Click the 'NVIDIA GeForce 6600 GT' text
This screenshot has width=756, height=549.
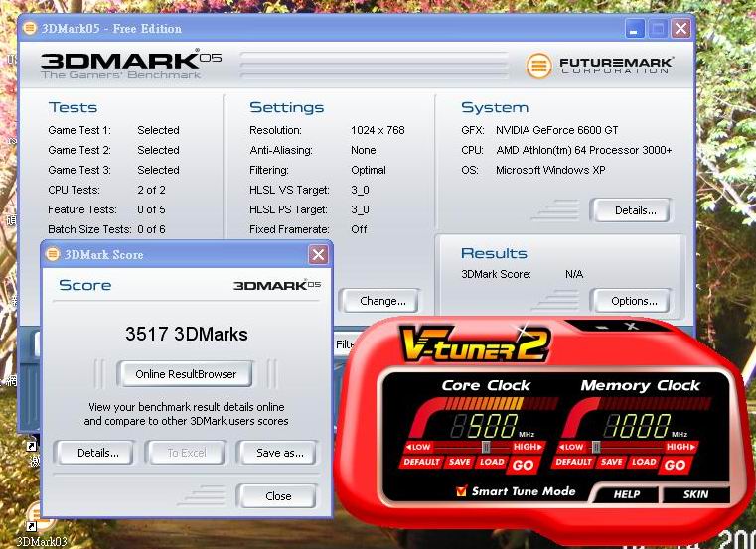pyautogui.click(x=557, y=130)
